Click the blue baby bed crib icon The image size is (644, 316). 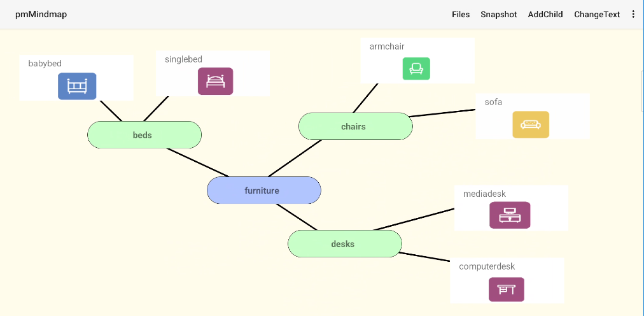coord(77,86)
